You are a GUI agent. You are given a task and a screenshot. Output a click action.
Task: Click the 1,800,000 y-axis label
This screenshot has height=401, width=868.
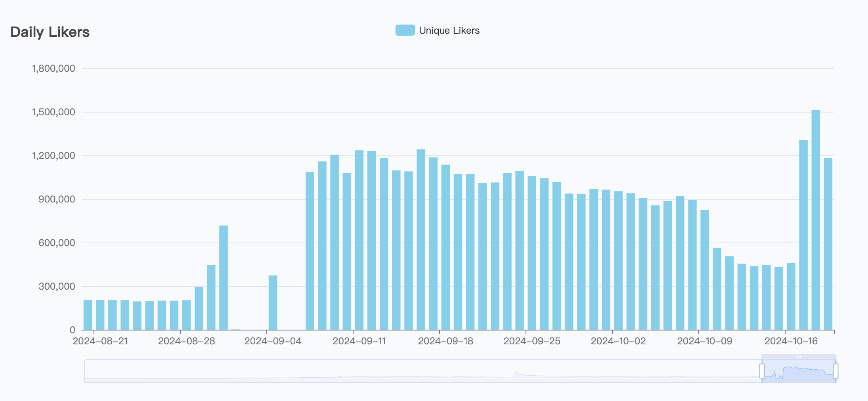(54, 69)
